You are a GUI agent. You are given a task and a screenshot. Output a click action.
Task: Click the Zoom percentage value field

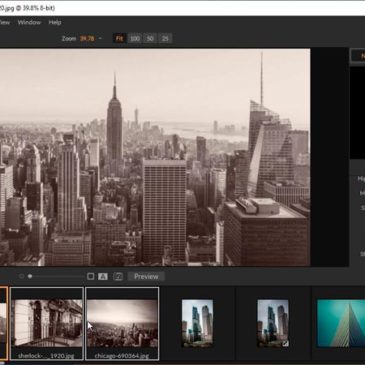click(87, 38)
